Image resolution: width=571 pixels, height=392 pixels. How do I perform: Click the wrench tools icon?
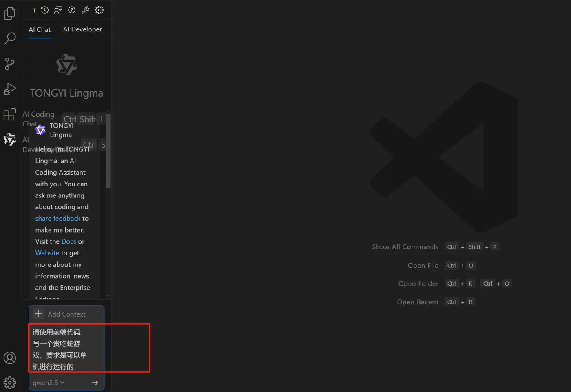click(86, 10)
